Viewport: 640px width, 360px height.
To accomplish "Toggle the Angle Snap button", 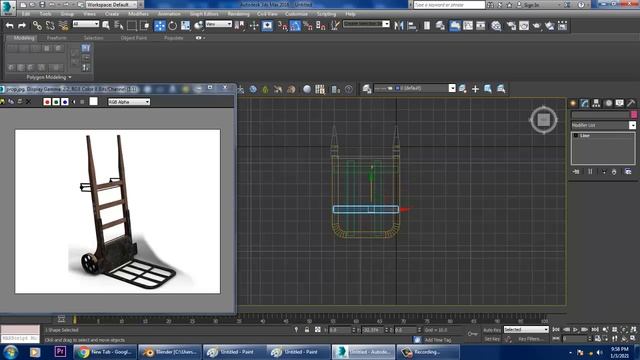I will [295, 26].
